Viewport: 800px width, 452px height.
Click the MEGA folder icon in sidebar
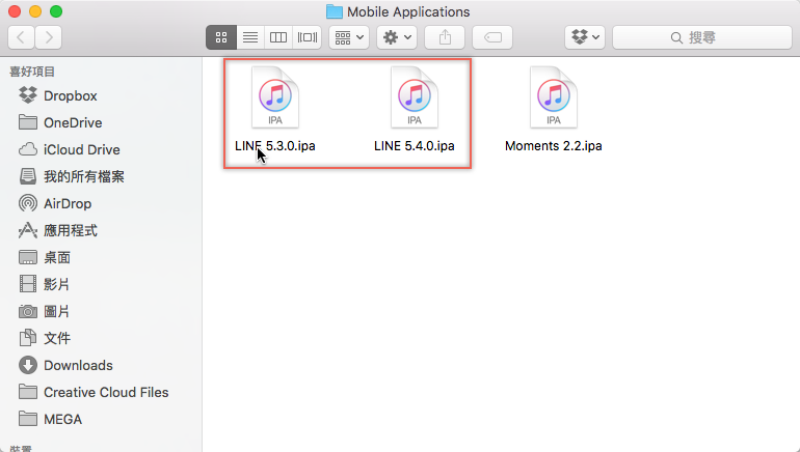click(x=28, y=419)
